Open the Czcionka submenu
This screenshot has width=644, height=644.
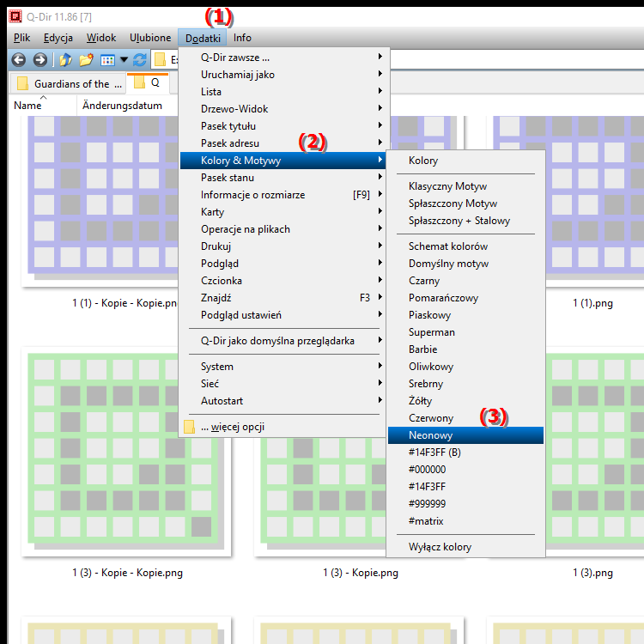coord(283,281)
